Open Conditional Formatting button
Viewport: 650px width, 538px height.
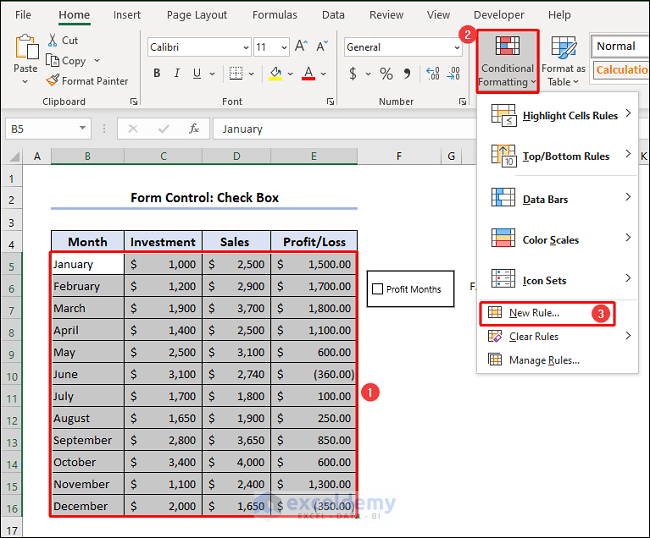click(507, 60)
